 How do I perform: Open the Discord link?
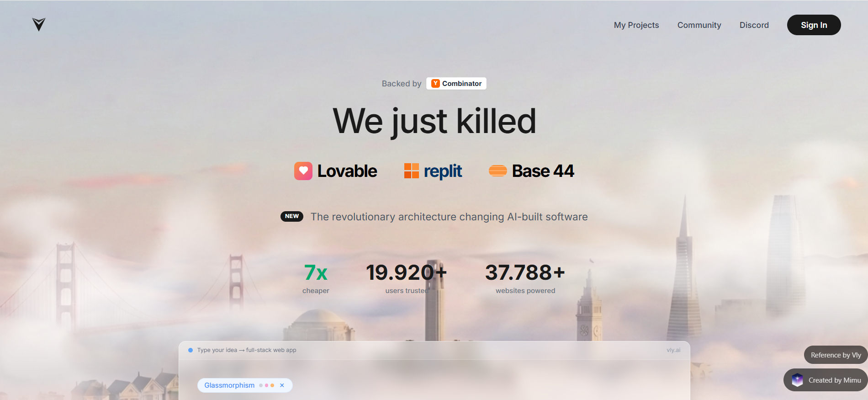[754, 25]
